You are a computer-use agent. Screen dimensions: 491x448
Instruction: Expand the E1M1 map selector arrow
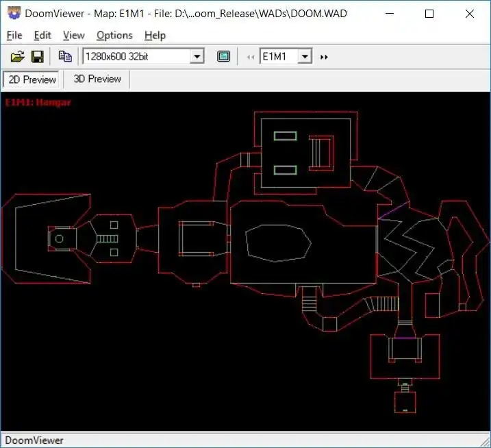tap(305, 57)
